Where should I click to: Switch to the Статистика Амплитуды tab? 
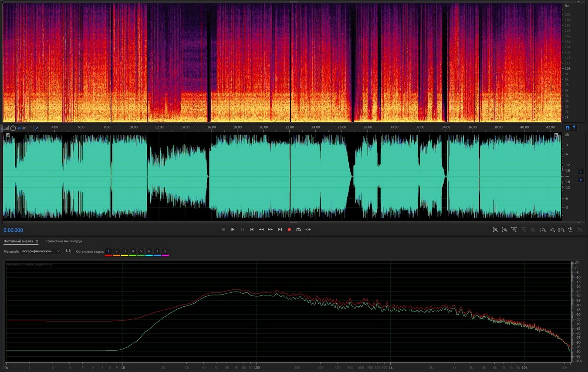tap(64, 241)
